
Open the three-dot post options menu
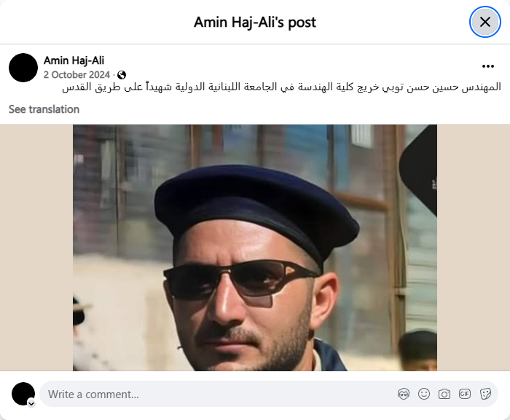[488, 66]
